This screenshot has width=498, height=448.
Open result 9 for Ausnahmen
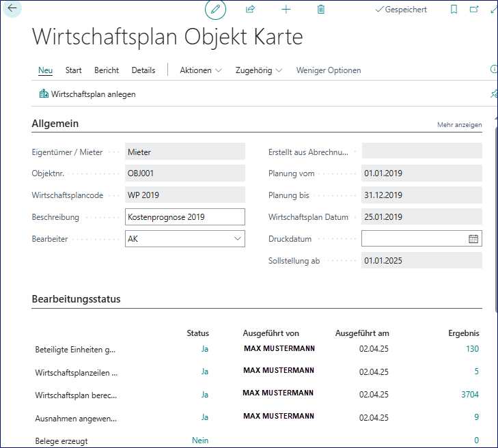(x=476, y=417)
